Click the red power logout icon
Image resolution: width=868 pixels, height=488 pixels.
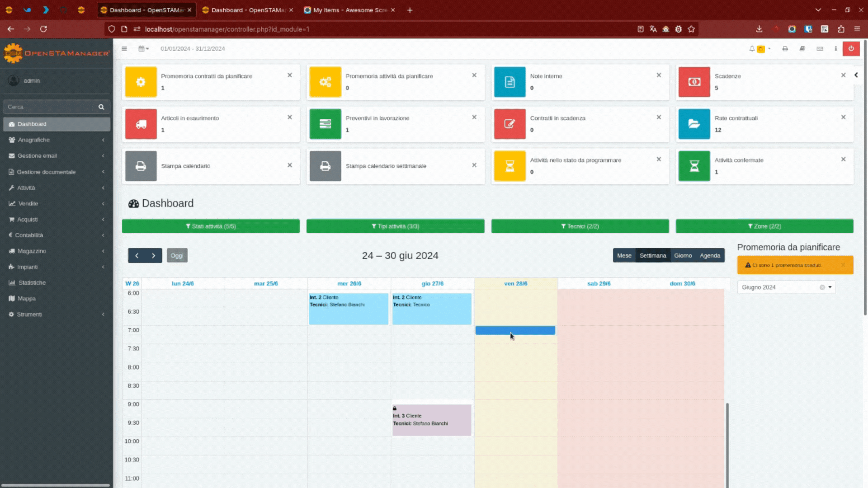click(x=851, y=48)
